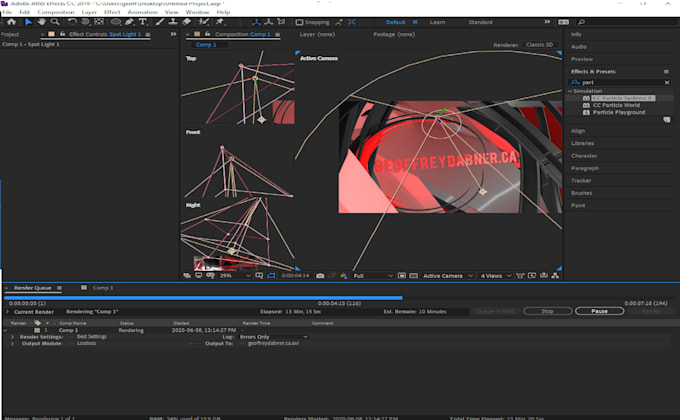Click the snapshot camera icon in viewer
680x420 pixels.
[320, 276]
